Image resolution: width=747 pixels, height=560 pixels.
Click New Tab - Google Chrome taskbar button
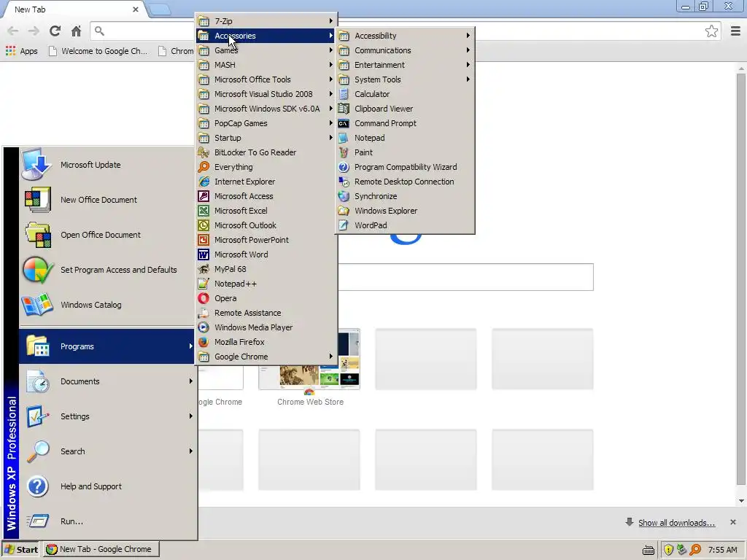click(x=101, y=550)
